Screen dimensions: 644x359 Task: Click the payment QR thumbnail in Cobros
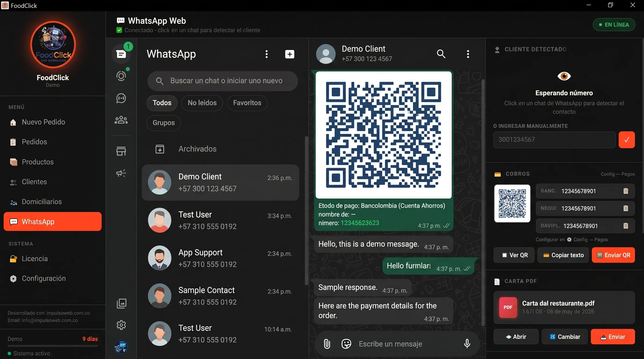click(x=512, y=204)
